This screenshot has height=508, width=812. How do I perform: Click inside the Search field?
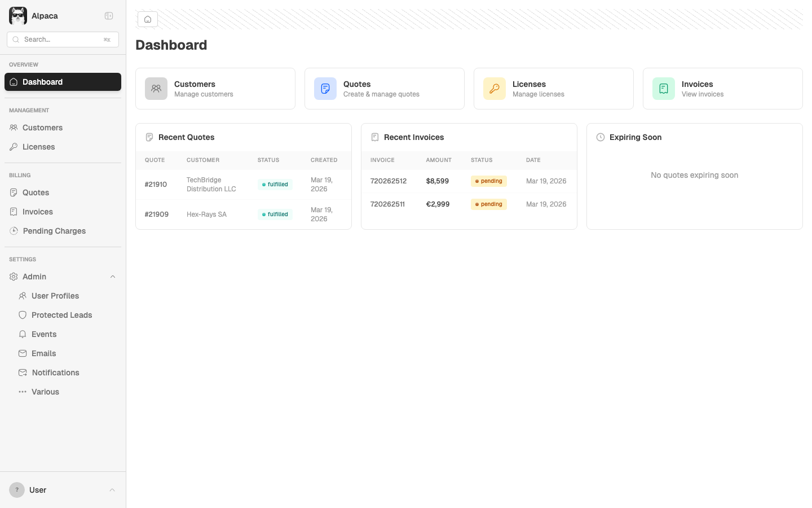(x=62, y=39)
